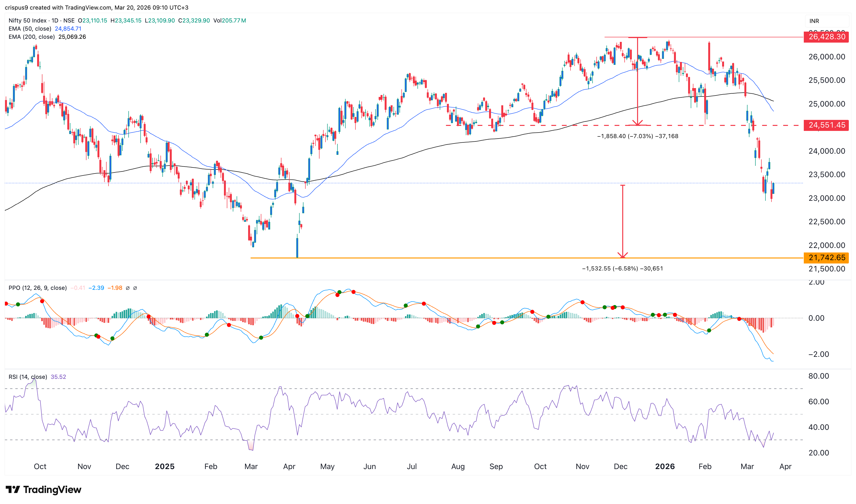Click the second ∅ symbol in PPO legend
The height and width of the screenshot is (504, 856).
pyautogui.click(x=135, y=288)
